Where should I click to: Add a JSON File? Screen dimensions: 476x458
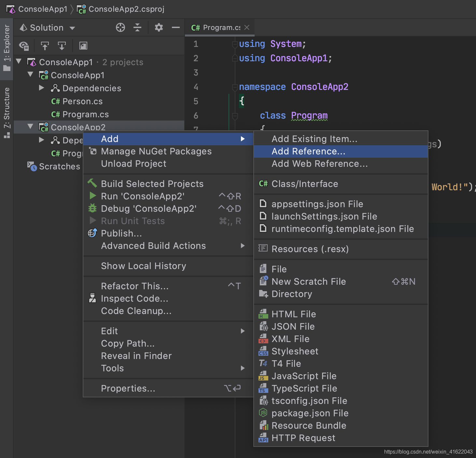(341, 326)
